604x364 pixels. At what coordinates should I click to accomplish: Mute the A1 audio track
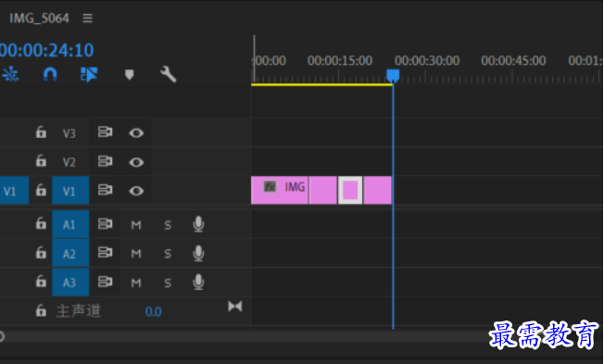tap(136, 225)
